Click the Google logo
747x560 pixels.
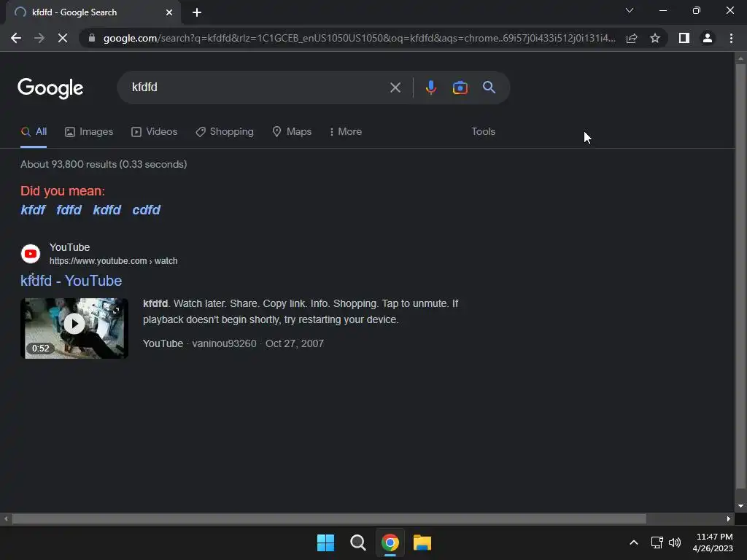[x=50, y=88]
